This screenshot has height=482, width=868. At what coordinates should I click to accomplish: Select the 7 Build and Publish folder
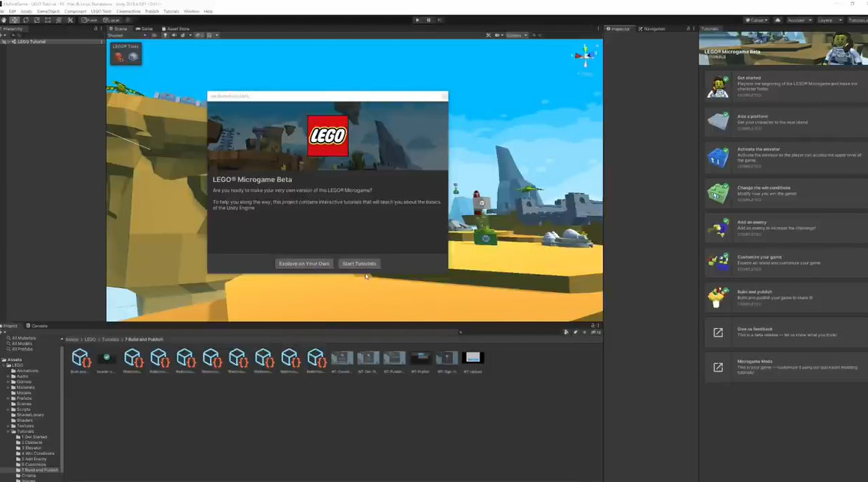pos(37,470)
